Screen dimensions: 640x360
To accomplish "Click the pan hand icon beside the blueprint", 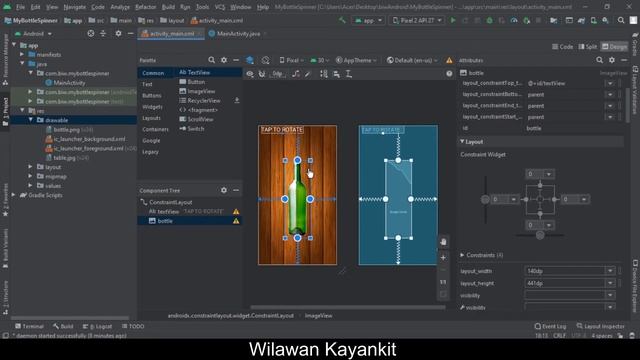I will 443,242.
